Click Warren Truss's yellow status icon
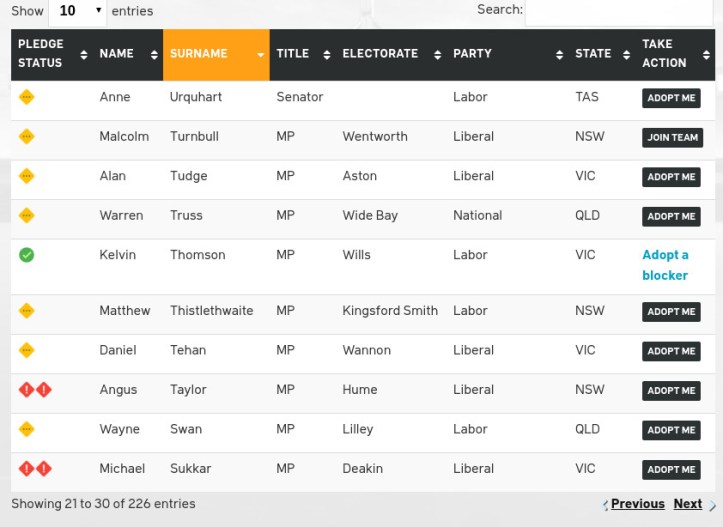Viewport: 723px width, 527px height. (27, 215)
